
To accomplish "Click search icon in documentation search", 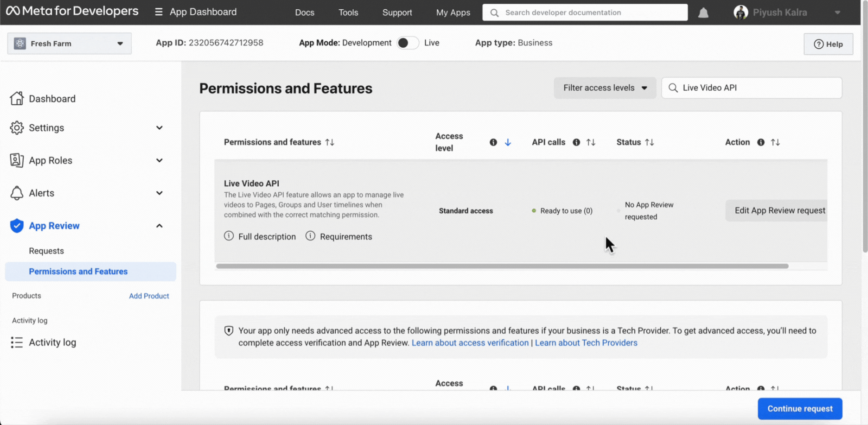I will 494,13.
